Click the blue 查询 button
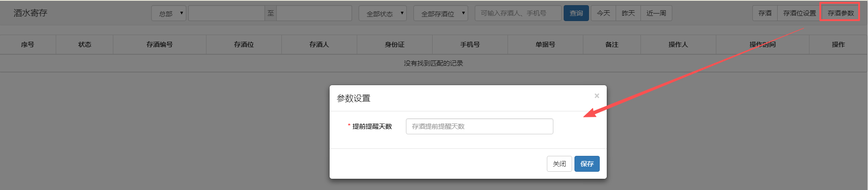 576,13
